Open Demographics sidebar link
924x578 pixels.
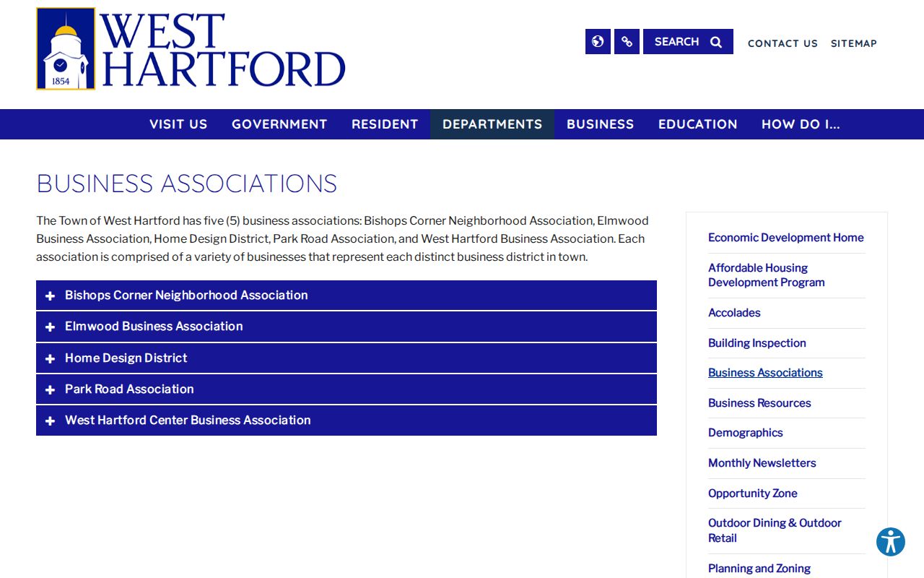click(745, 433)
